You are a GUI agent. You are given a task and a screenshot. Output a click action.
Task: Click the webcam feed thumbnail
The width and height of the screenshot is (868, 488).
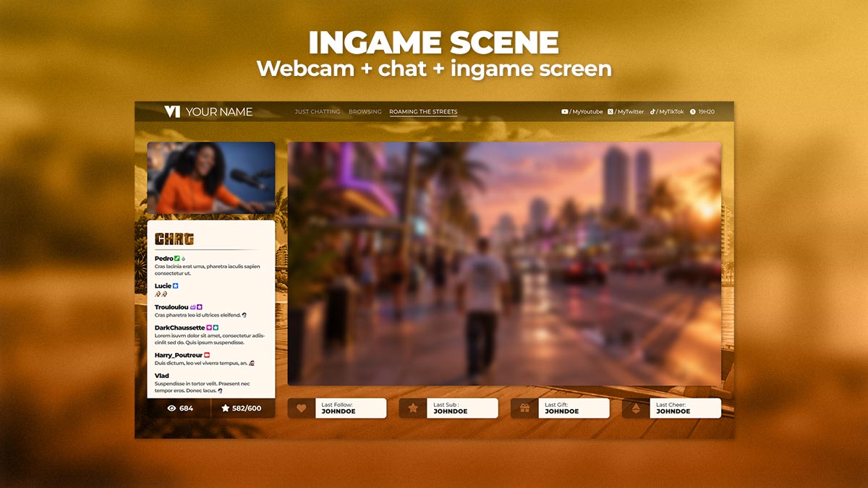pos(211,177)
